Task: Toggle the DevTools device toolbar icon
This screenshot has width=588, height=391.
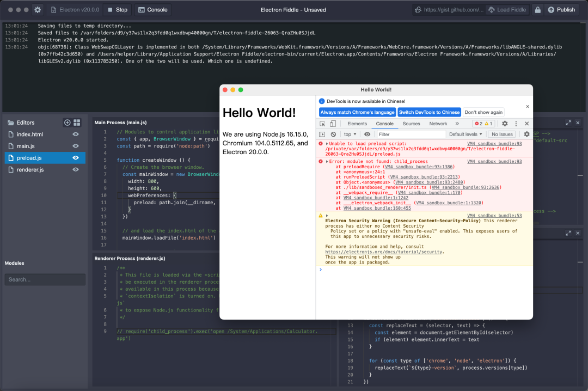Action: [333, 124]
